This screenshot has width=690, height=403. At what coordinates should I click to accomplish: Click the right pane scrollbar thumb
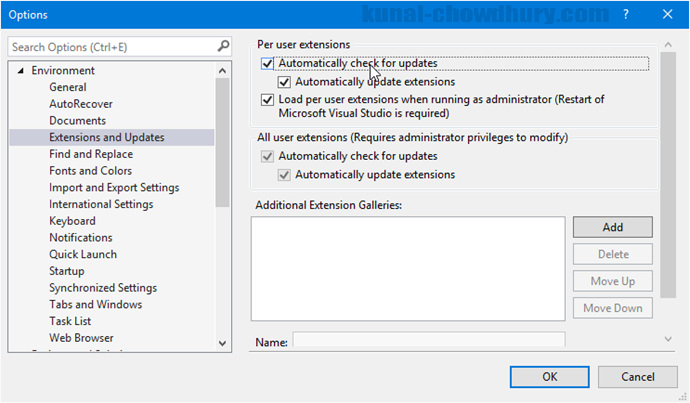(x=668, y=175)
